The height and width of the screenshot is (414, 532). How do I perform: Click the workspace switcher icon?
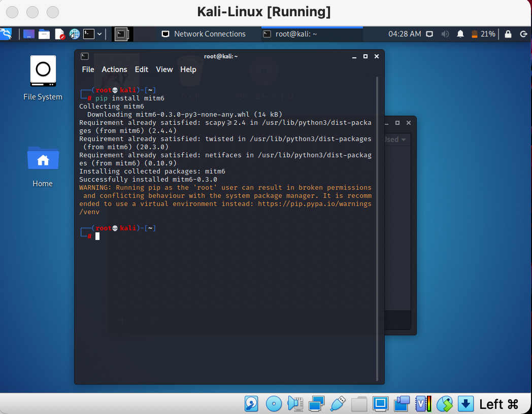tap(121, 34)
